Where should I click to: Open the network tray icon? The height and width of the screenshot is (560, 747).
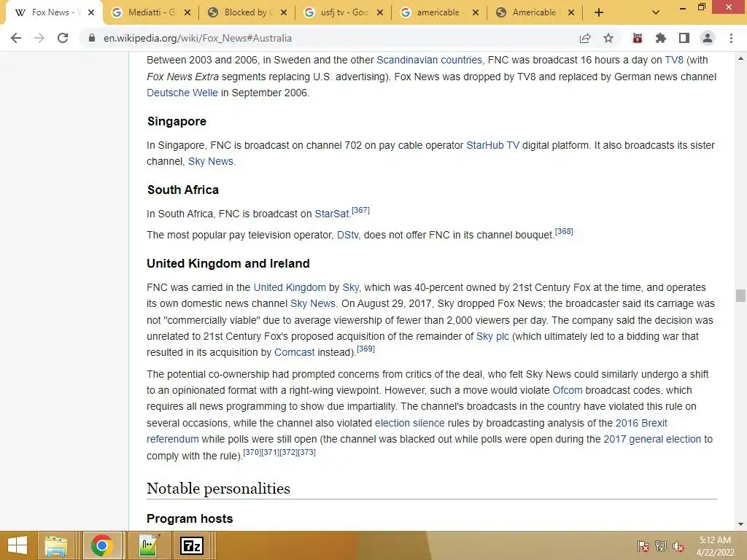(661, 546)
